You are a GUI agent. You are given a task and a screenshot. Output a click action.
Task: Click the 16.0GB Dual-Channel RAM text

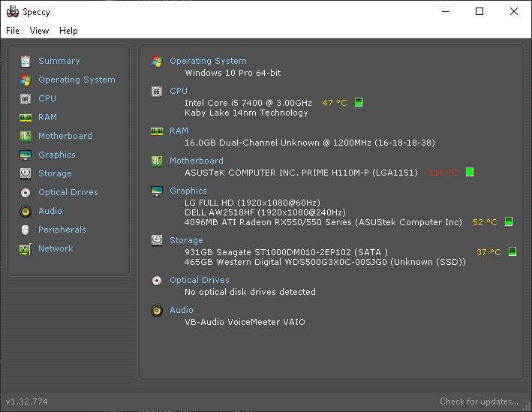coord(310,143)
